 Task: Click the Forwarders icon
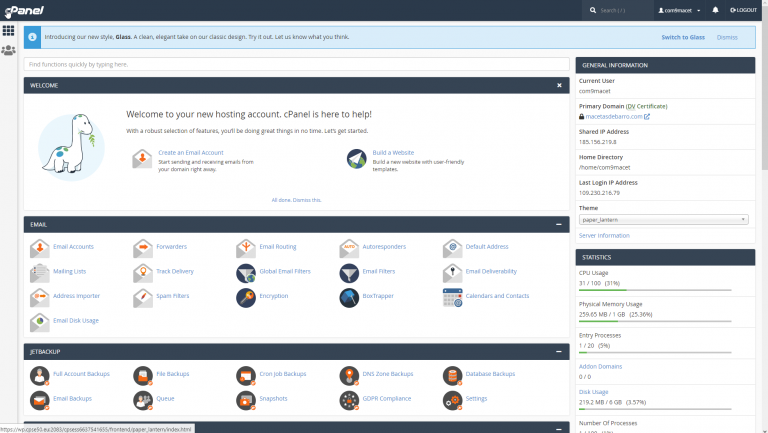tap(143, 246)
